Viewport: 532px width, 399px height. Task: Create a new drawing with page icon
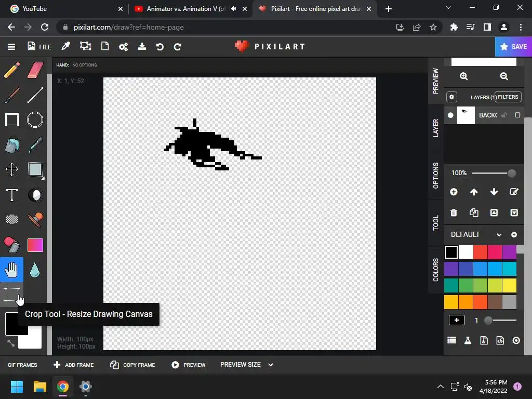(x=105, y=46)
